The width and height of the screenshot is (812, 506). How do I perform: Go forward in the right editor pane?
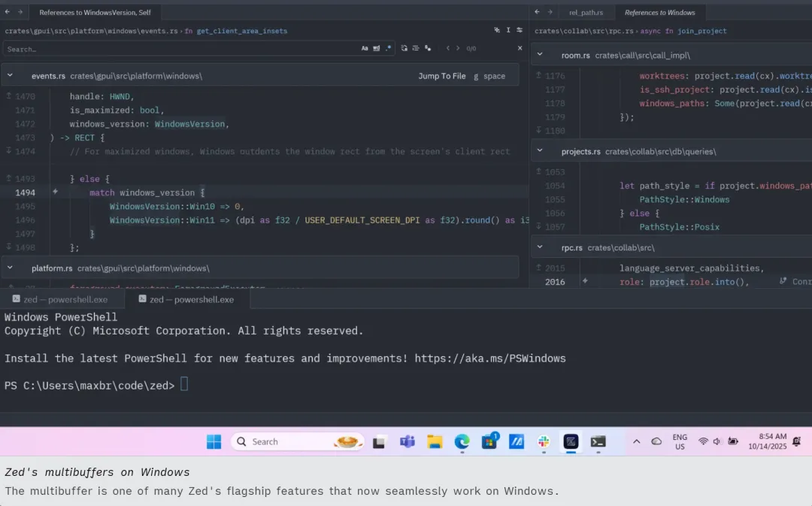pyautogui.click(x=550, y=12)
